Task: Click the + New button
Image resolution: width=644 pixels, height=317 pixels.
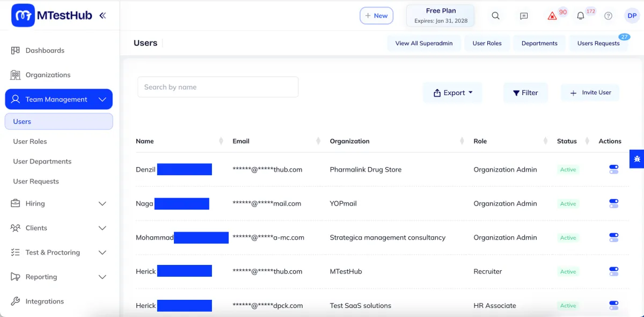Action: 376,16
